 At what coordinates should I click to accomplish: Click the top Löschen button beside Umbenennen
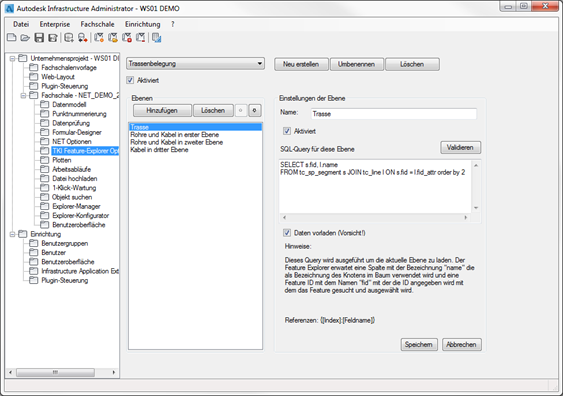coord(412,64)
